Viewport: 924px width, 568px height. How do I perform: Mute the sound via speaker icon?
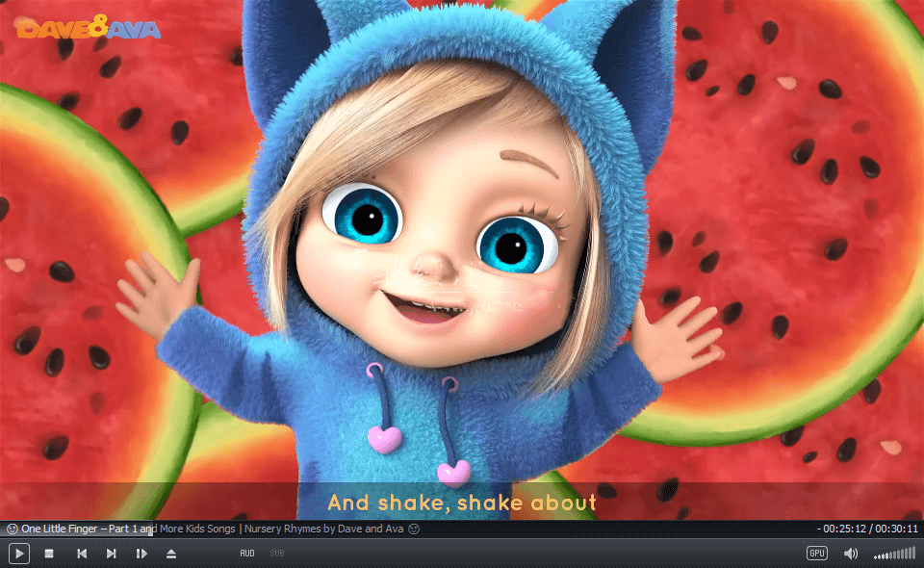851,554
